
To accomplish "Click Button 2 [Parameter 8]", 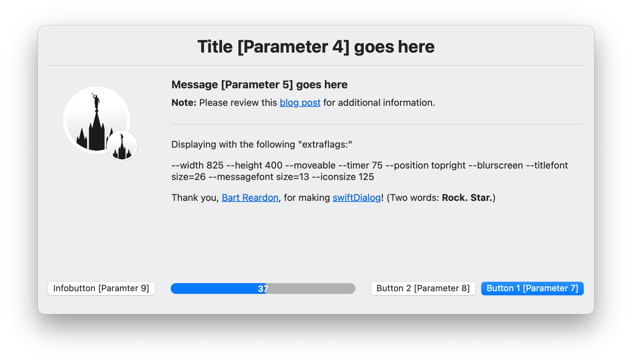I will point(423,289).
